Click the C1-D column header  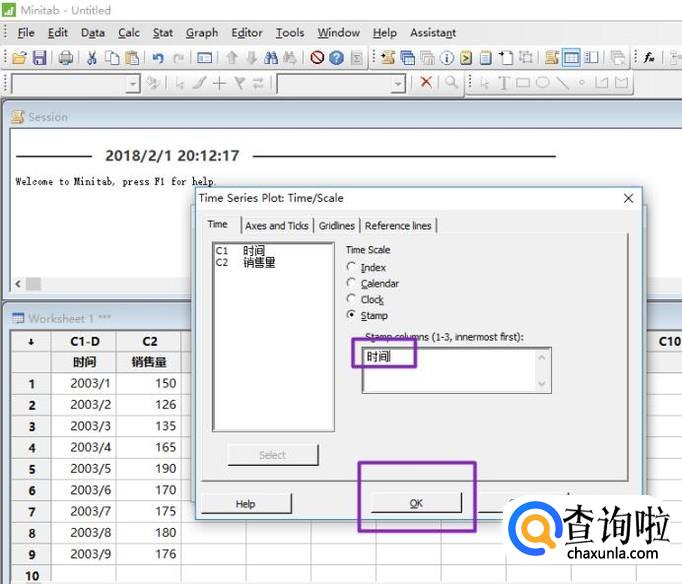[84, 342]
